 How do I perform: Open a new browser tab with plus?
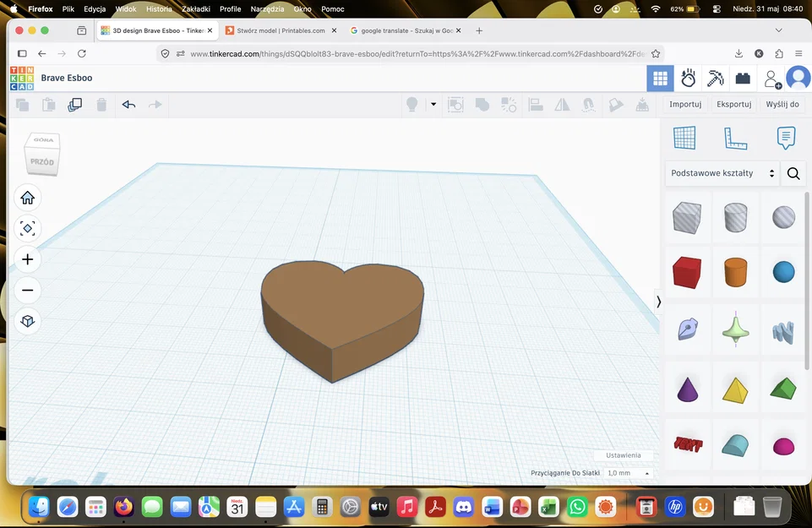click(x=479, y=30)
